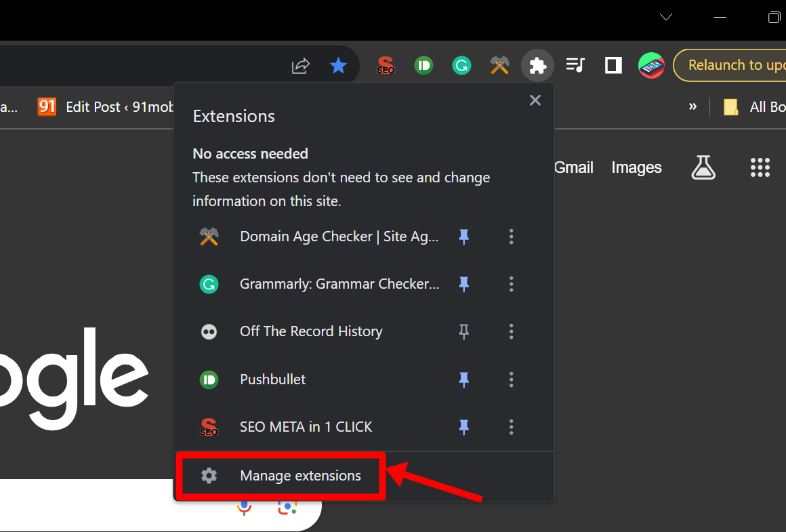786x532 pixels.
Task: Restore down the Chrome window
Action: pyautogui.click(x=774, y=17)
